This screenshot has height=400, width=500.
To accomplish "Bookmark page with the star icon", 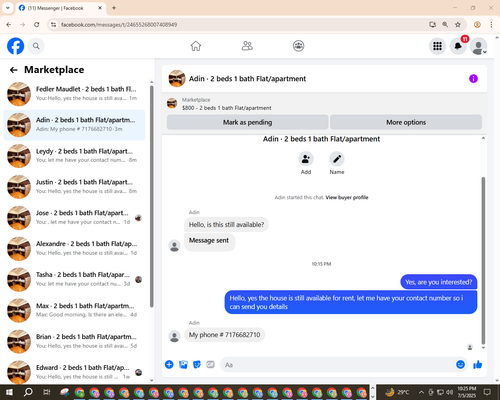I will tap(458, 25).
